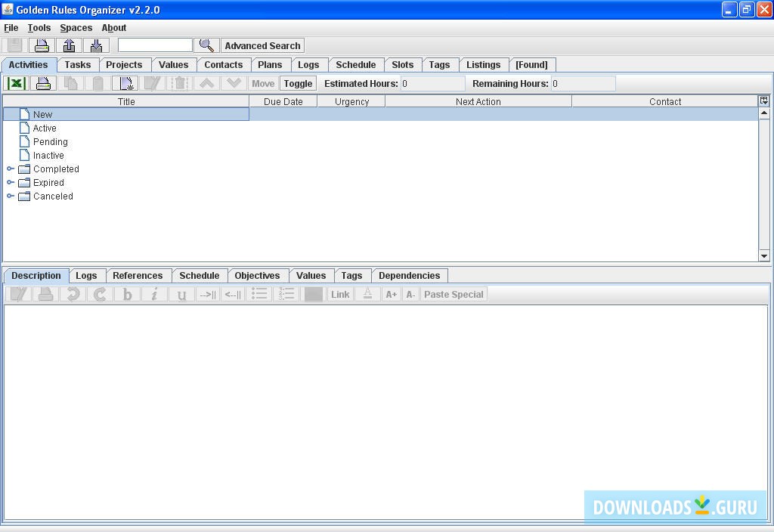
Task: Click the scrollbar up arrow in activities list
Action: (x=764, y=113)
